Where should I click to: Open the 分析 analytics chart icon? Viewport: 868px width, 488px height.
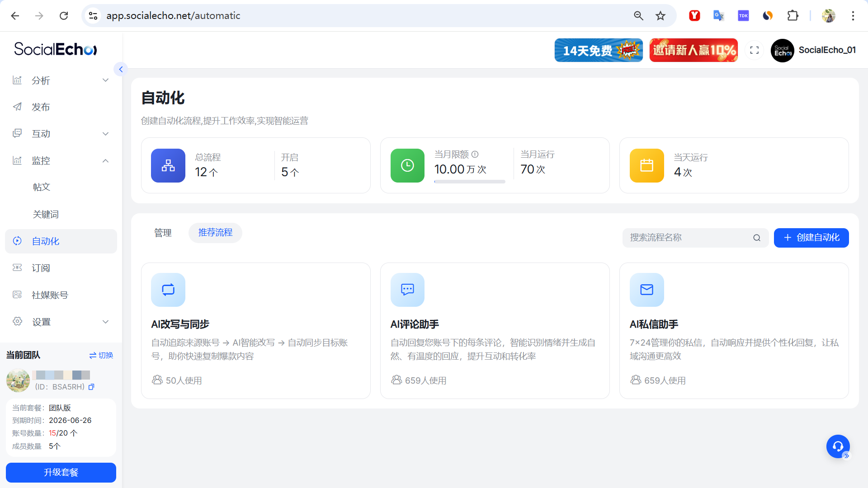[17, 80]
